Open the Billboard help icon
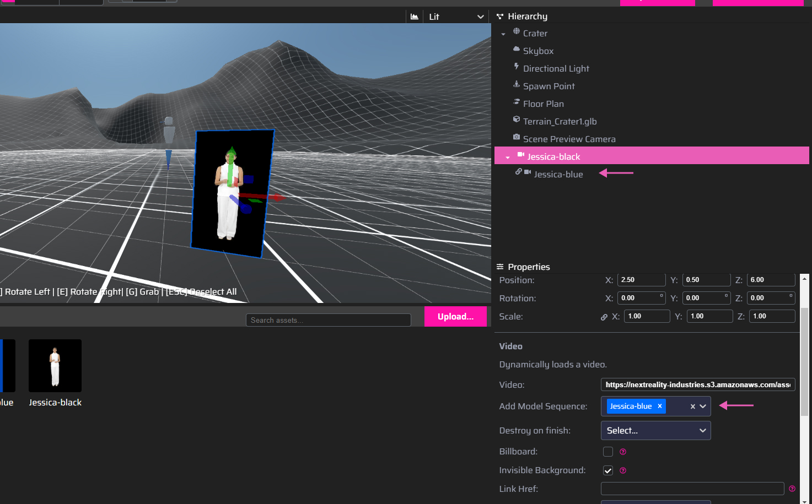The width and height of the screenshot is (812, 504). tap(623, 452)
